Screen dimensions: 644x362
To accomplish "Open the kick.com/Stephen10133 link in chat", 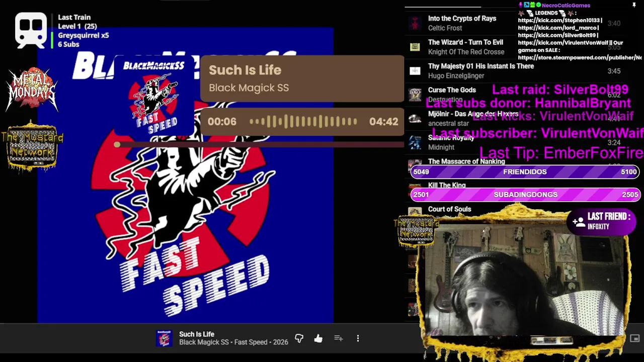I will click(559, 21).
